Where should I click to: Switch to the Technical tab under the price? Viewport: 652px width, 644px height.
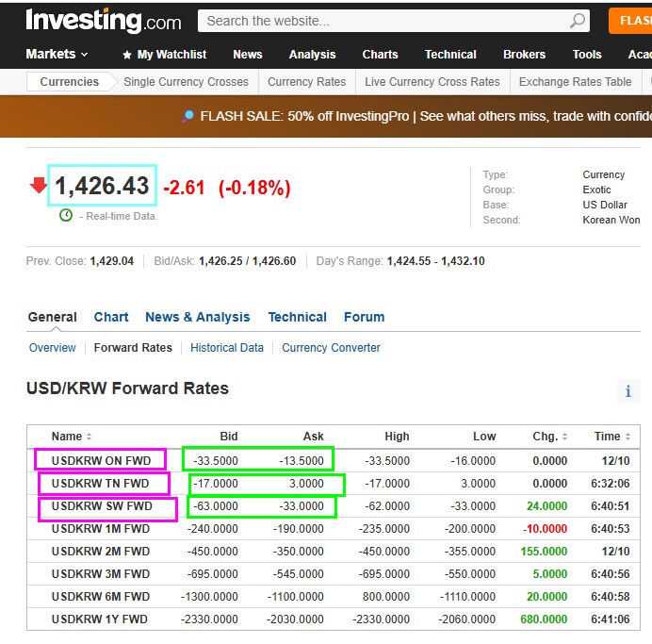pos(297,317)
